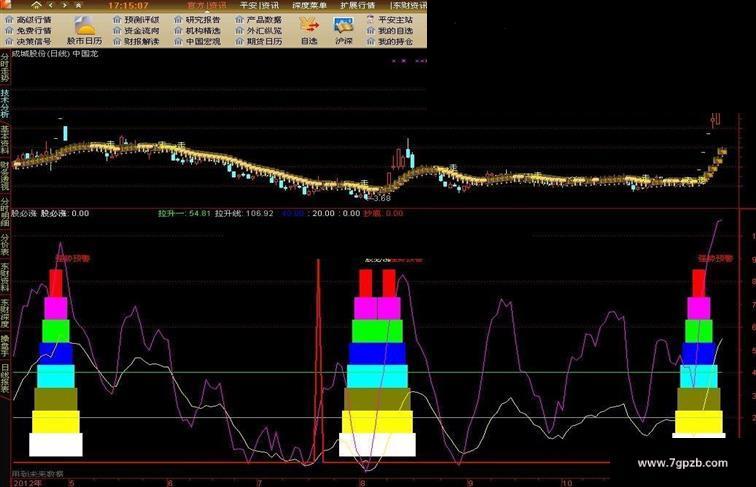Open the 深度菜单 tab

point(310,6)
